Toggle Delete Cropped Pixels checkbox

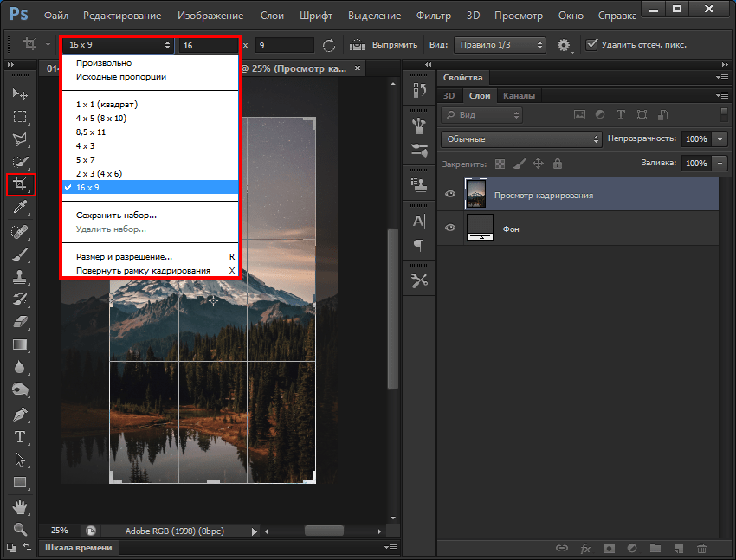tap(592, 44)
